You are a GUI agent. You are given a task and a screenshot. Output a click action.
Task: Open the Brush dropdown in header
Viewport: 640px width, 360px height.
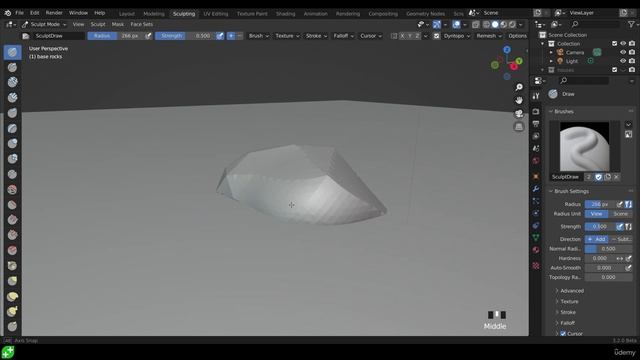258,36
